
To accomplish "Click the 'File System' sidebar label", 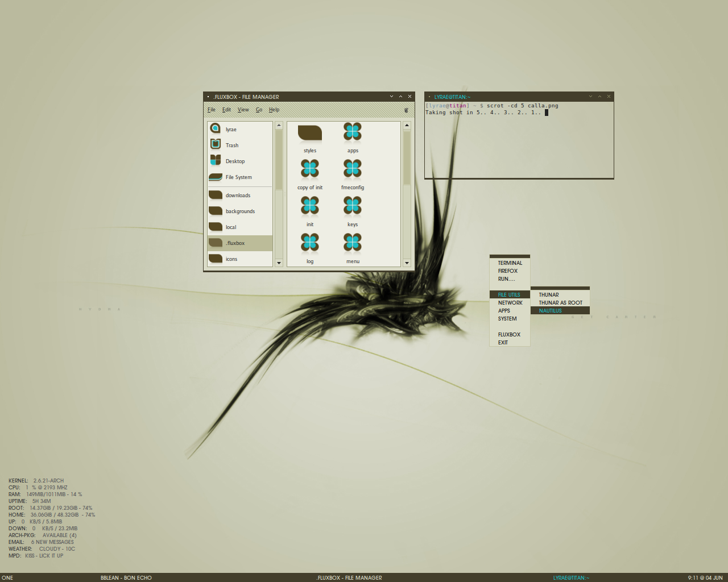I will click(x=239, y=177).
